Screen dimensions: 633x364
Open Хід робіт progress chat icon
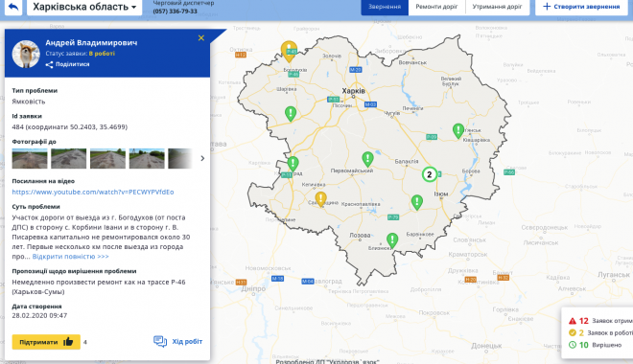[x=160, y=341]
